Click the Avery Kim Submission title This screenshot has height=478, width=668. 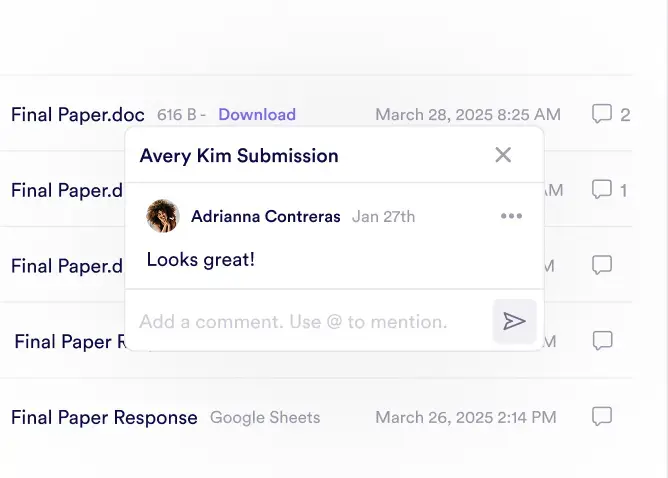pos(239,155)
